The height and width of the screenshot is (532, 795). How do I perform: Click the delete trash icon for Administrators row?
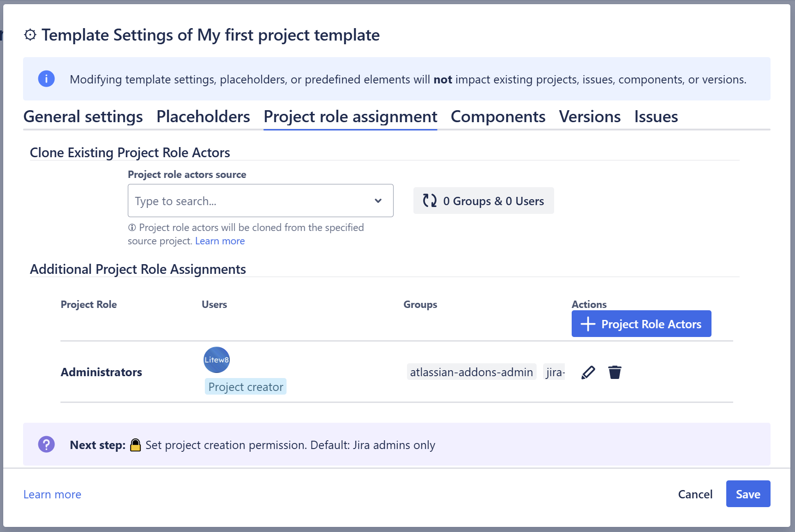pos(614,372)
